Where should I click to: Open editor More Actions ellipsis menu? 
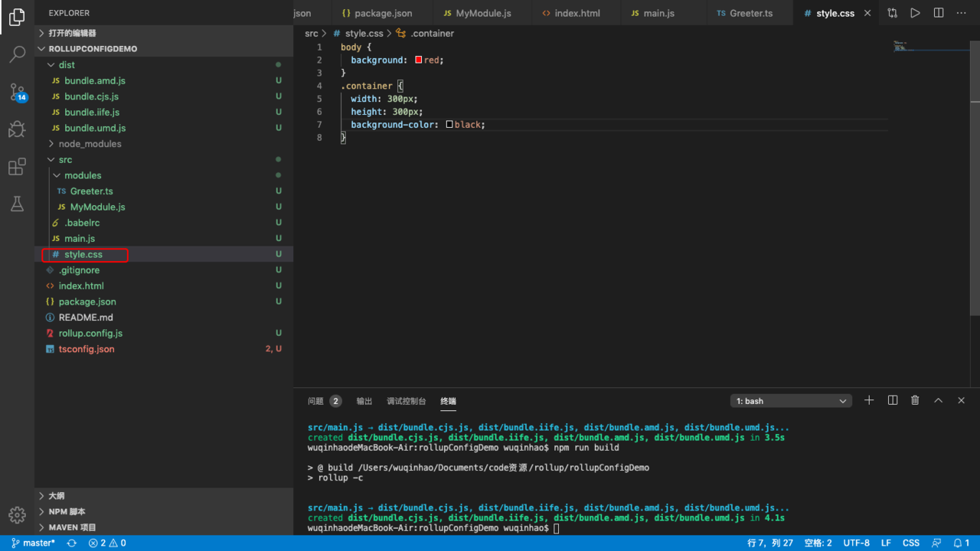point(962,13)
